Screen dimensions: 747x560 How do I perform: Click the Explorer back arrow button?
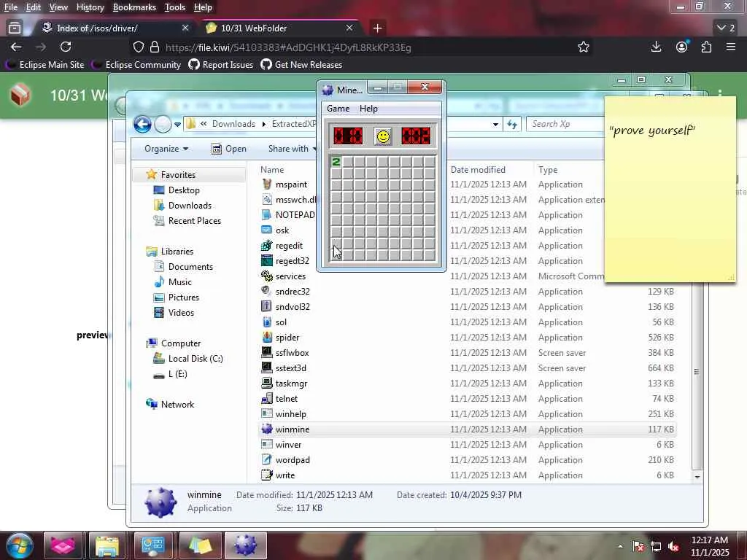coord(142,124)
